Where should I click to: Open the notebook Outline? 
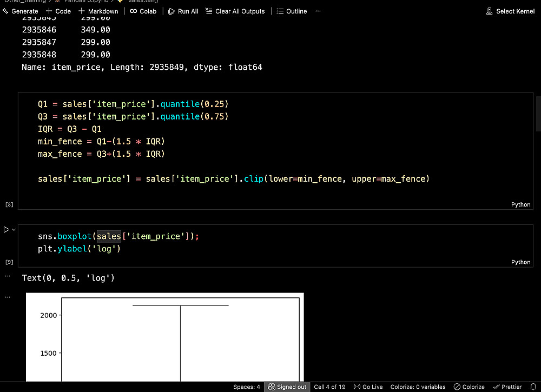click(292, 11)
